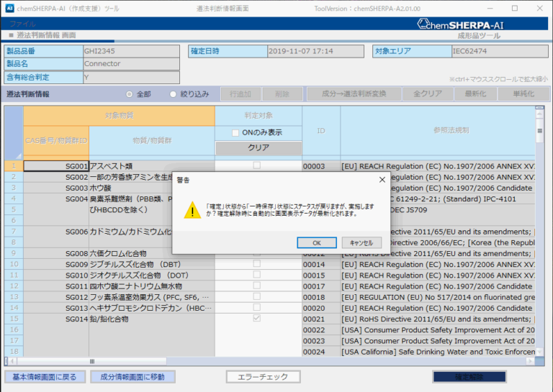Click the クリア button under 判定対象

click(258, 148)
